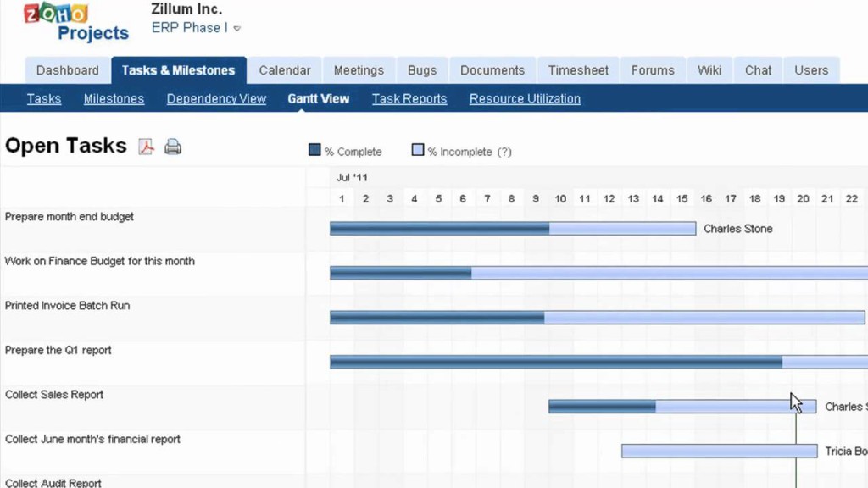Click Charles Stone label beside budget bar
The height and width of the screenshot is (488, 868).
tap(738, 229)
